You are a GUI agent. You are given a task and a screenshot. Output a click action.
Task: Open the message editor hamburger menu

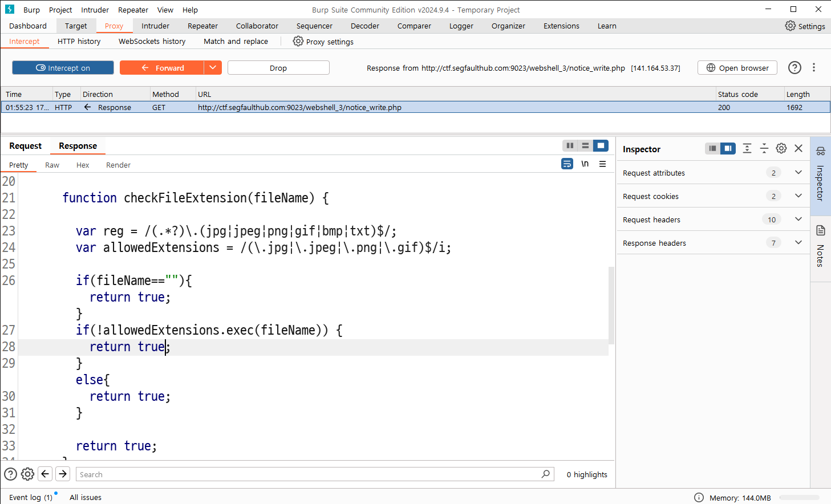pyautogui.click(x=602, y=164)
